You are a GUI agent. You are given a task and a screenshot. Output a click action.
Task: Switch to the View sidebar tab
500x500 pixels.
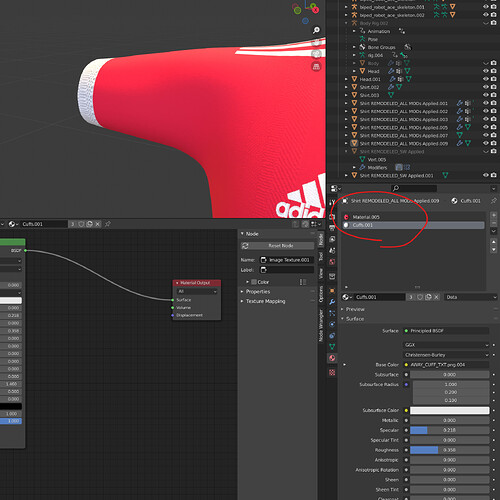[x=321, y=274]
